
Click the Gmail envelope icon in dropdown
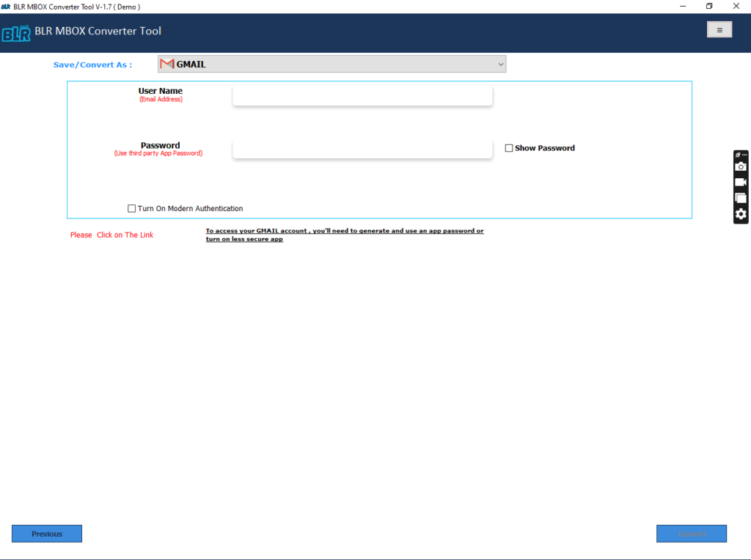point(166,64)
